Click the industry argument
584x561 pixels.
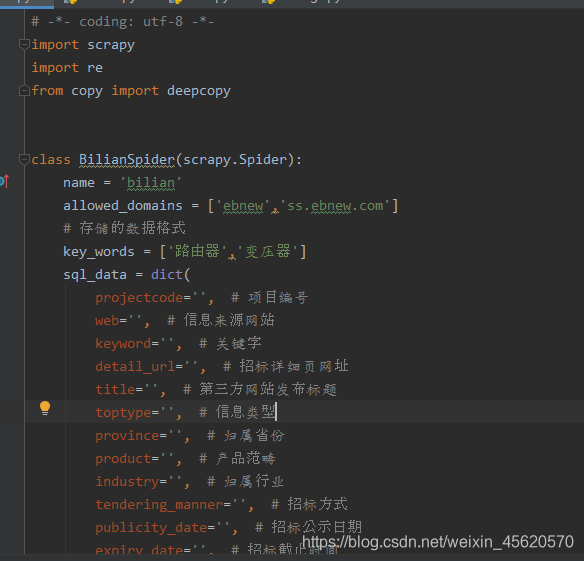tap(127, 482)
